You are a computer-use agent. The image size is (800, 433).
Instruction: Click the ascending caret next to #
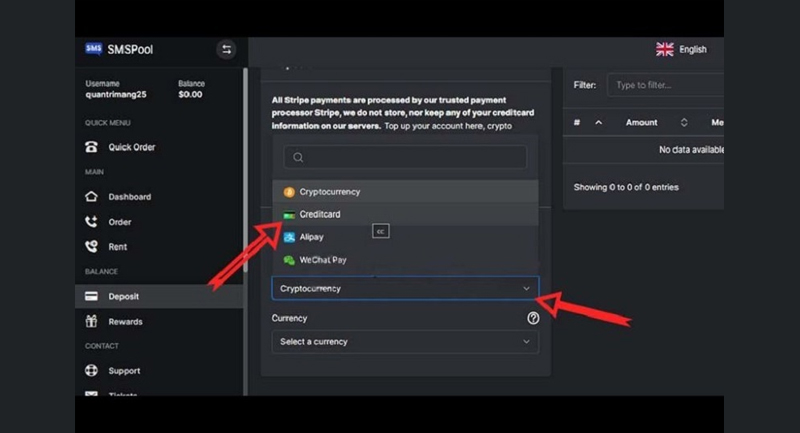598,122
